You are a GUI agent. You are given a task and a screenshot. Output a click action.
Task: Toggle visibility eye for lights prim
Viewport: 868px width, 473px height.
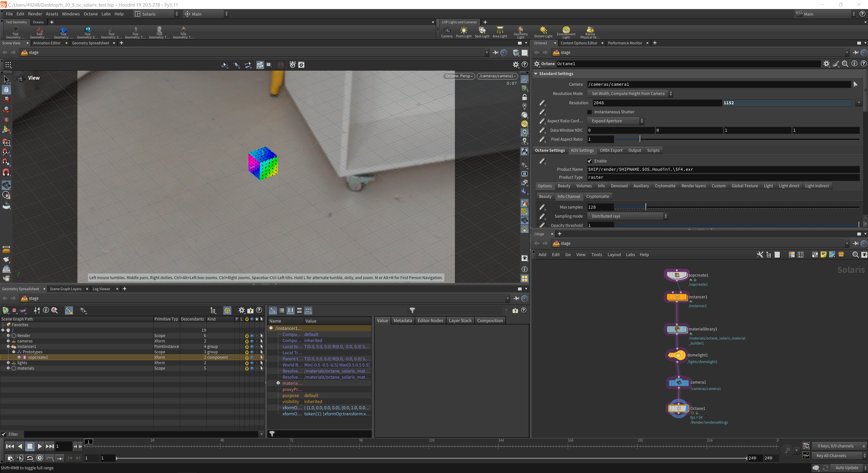point(252,363)
